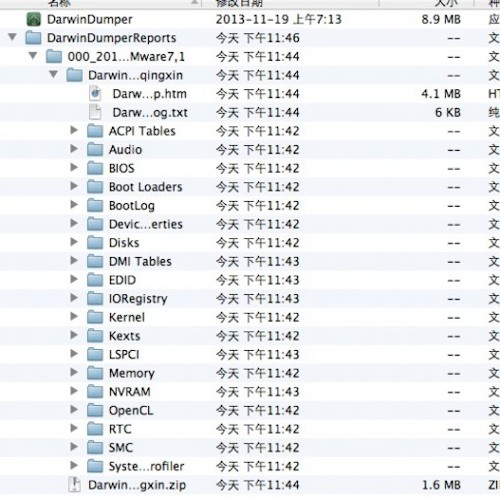Image resolution: width=500 pixels, height=497 pixels.
Task: Expand the Boot Loaders folder
Action: [74, 186]
